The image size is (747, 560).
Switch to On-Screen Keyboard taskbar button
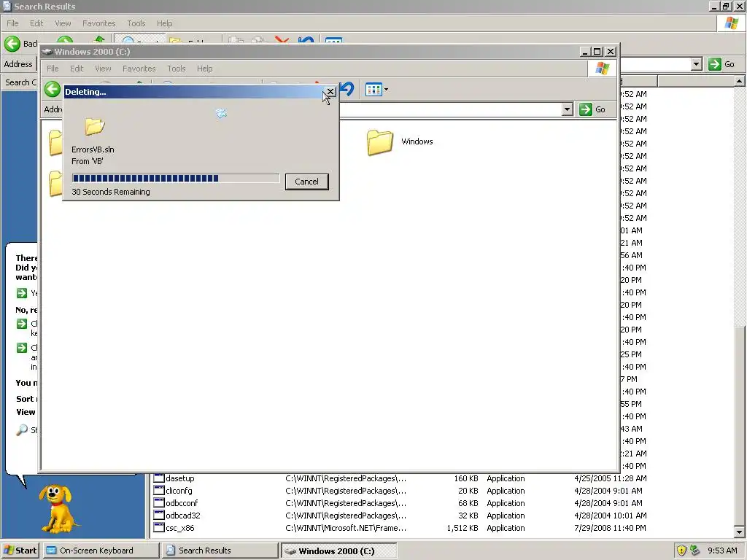(101, 551)
